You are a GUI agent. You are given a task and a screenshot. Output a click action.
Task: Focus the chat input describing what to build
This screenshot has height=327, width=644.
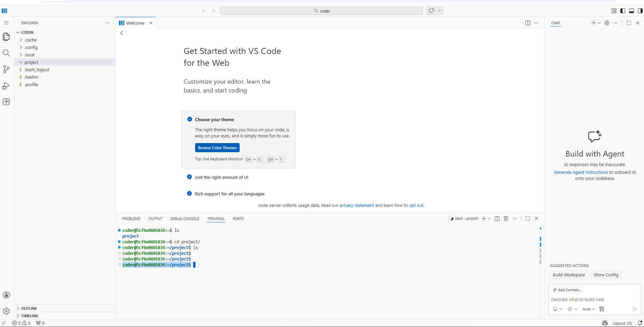coord(594,300)
